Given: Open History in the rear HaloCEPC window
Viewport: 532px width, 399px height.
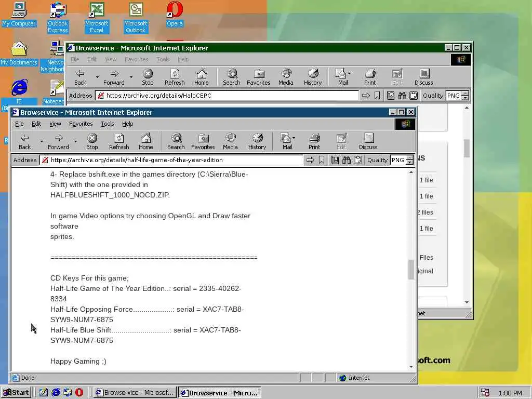Looking at the screenshot, I should (313, 77).
